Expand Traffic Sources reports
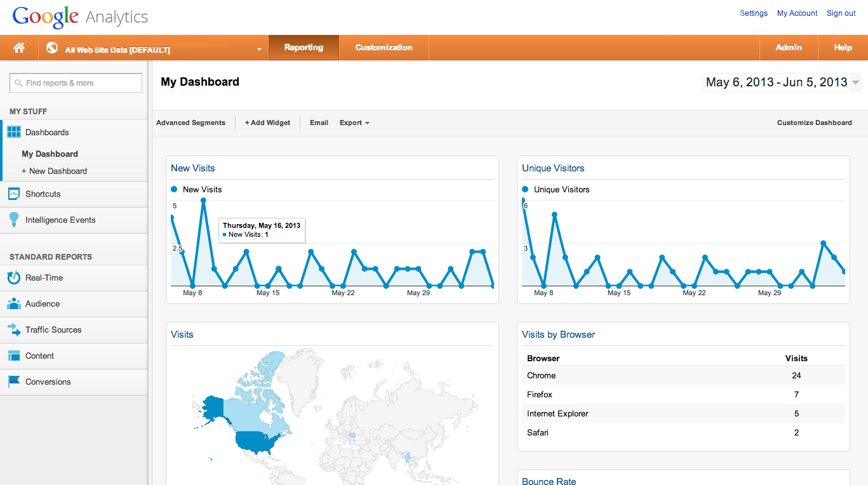868x485 pixels. pos(53,329)
